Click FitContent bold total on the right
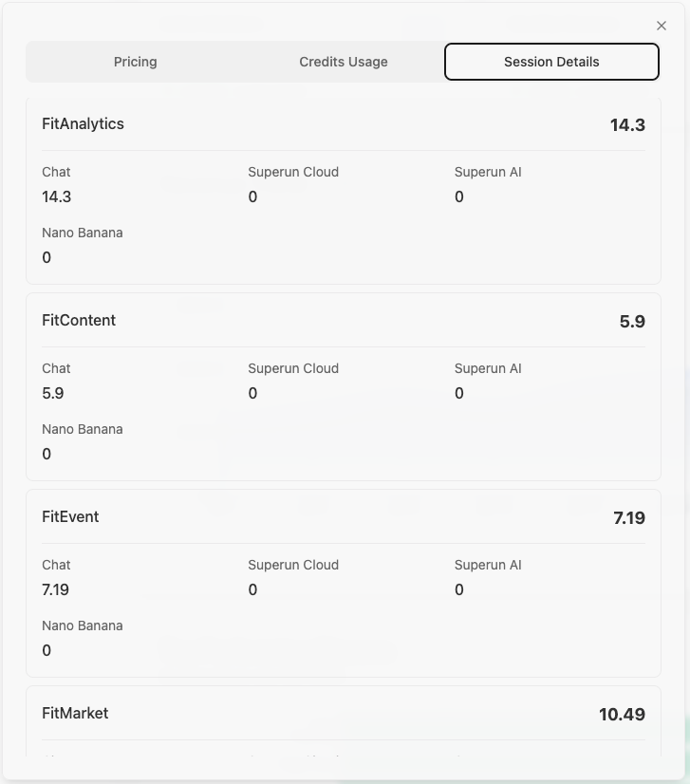 (x=632, y=322)
